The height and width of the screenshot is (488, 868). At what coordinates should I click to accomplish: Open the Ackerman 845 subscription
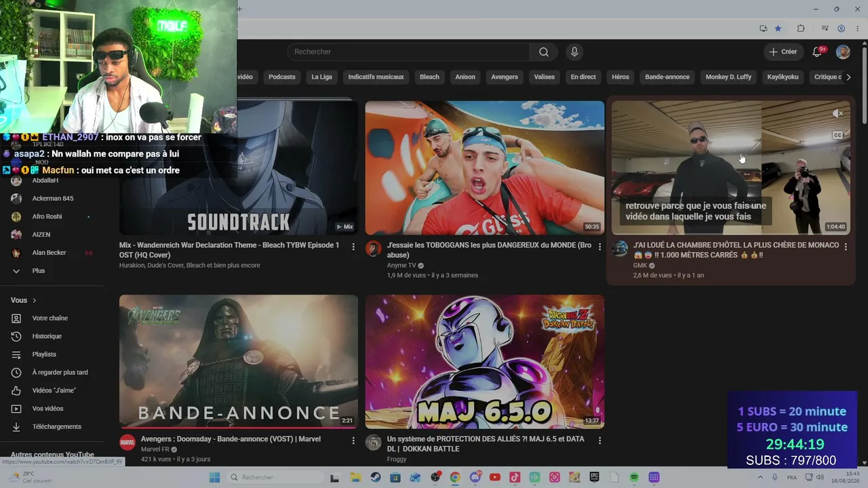click(53, 199)
